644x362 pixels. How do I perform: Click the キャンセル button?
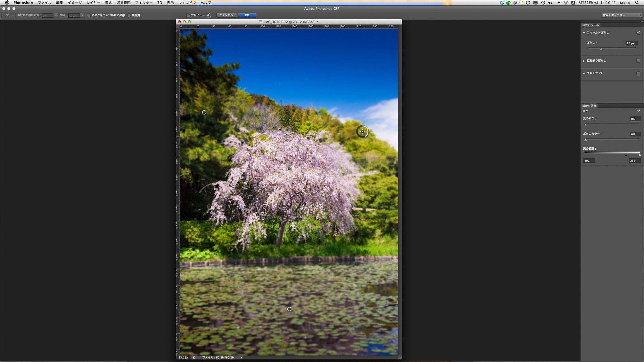click(x=226, y=15)
